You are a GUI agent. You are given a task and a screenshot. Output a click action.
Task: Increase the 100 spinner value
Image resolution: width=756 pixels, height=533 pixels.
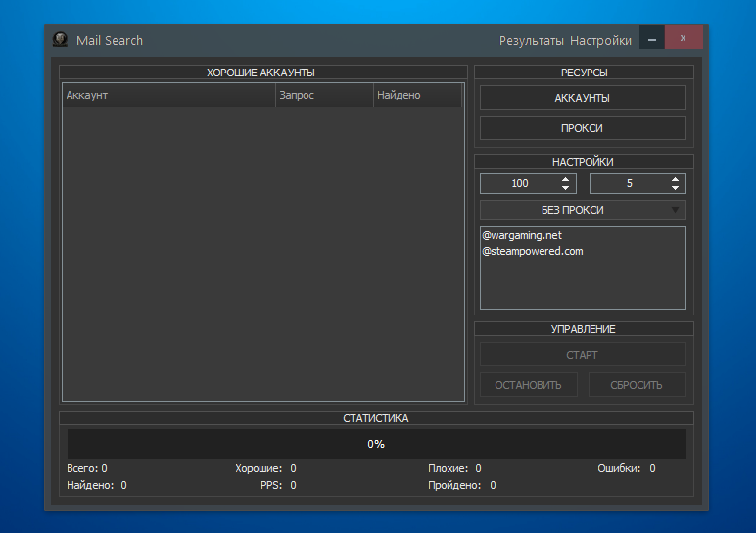(566, 179)
